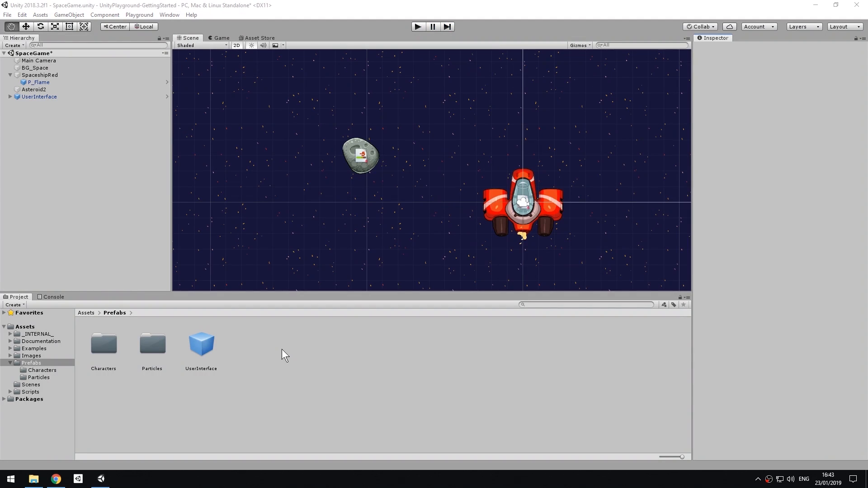
Task: Open SpaceGame scene options menu icon
Action: 165,53
